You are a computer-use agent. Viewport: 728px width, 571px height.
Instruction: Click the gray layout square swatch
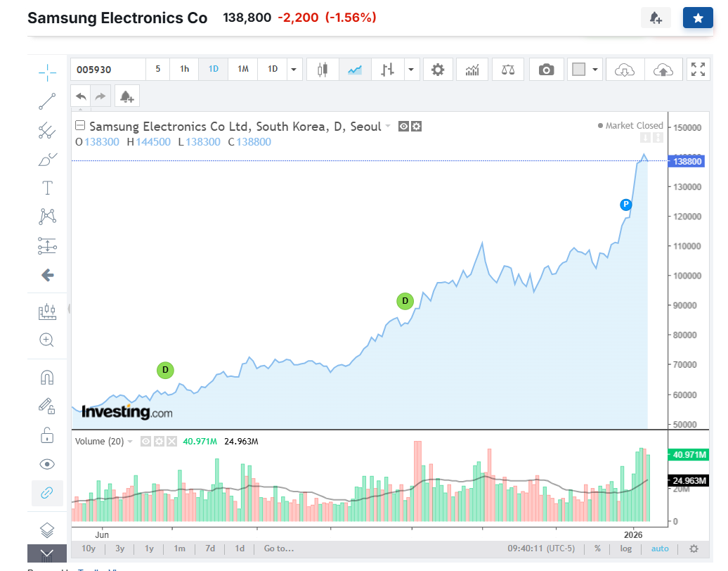[578, 70]
